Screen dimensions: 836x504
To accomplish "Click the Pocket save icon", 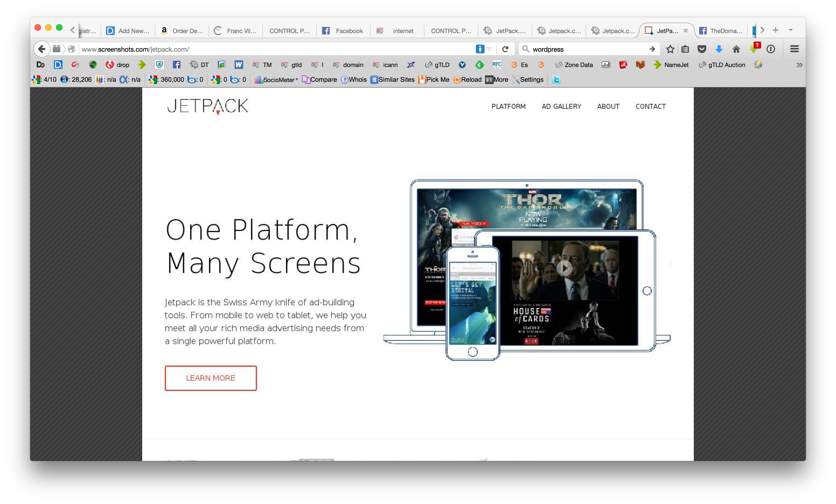I will click(x=702, y=49).
